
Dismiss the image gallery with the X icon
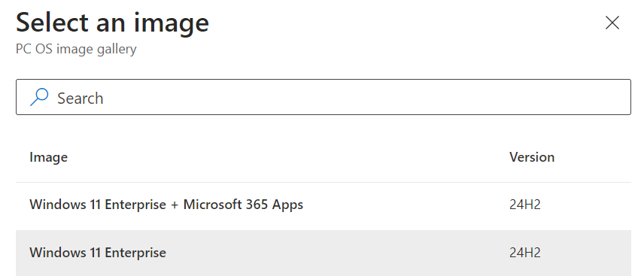pos(612,23)
